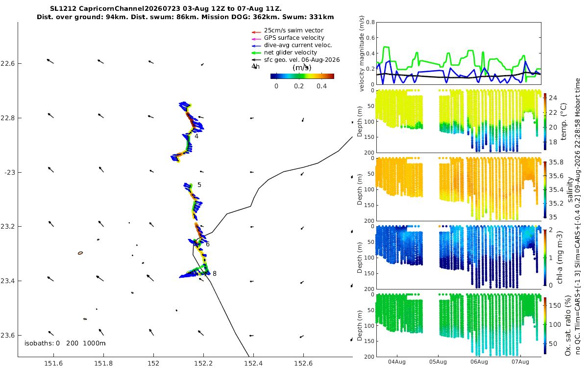Click the '(m/s)' unit label above map colorbar
The height and width of the screenshot is (368, 588).
click(x=302, y=68)
